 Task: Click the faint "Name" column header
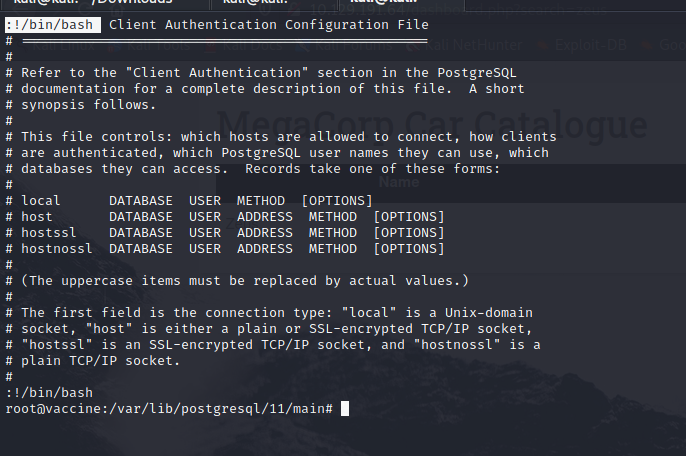point(399,182)
